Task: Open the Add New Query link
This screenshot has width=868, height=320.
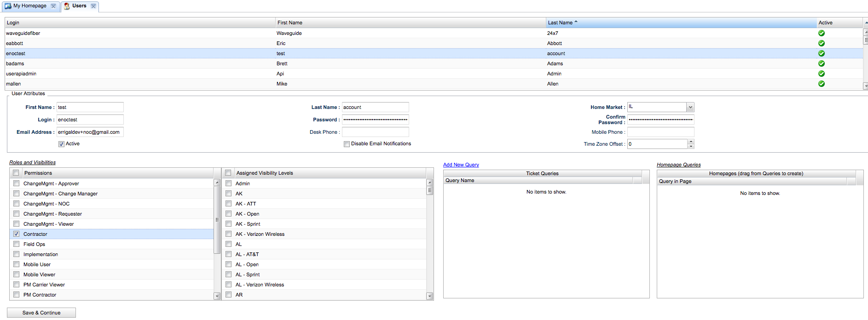Action: pyautogui.click(x=461, y=165)
